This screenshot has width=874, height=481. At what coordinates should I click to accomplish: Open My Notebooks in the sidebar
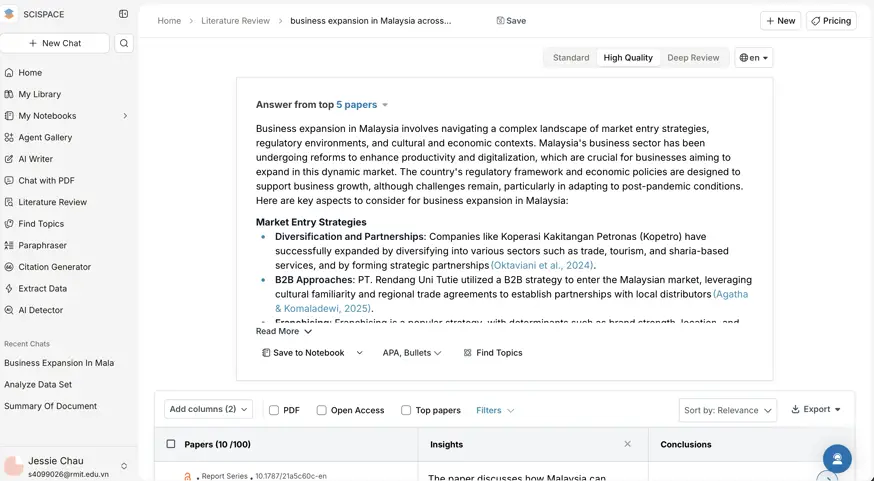click(47, 116)
